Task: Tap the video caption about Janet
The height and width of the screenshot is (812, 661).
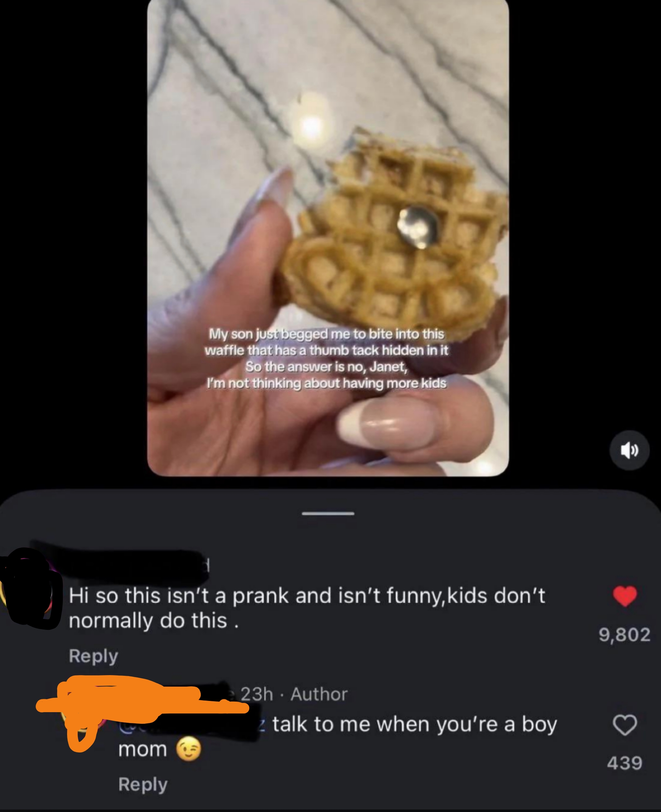Action: 327,358
